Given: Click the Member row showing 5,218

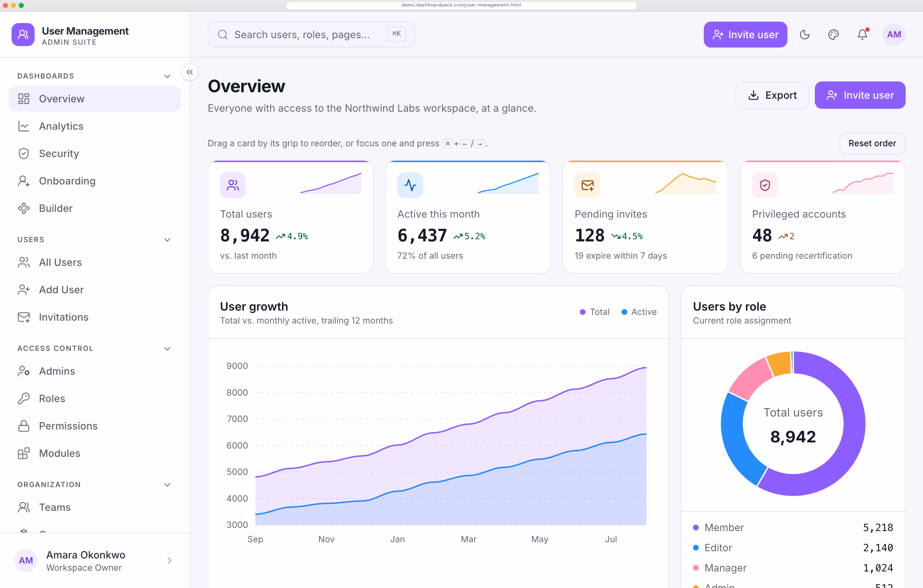Looking at the screenshot, I should pyautogui.click(x=793, y=527).
